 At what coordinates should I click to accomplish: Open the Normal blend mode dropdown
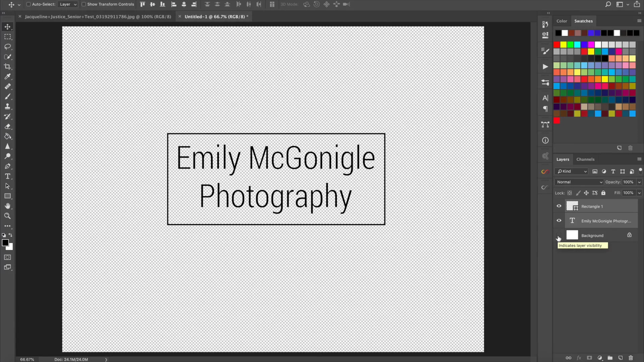(x=579, y=182)
